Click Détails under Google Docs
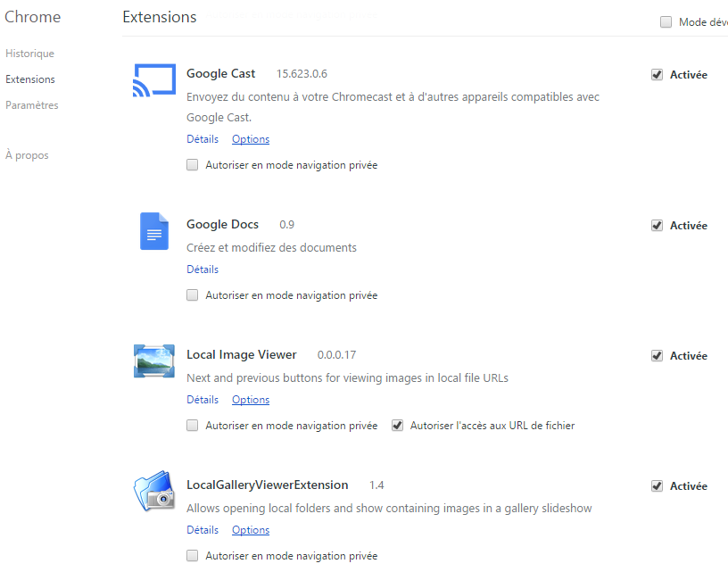Image resolution: width=728 pixels, height=572 pixels. point(203,269)
